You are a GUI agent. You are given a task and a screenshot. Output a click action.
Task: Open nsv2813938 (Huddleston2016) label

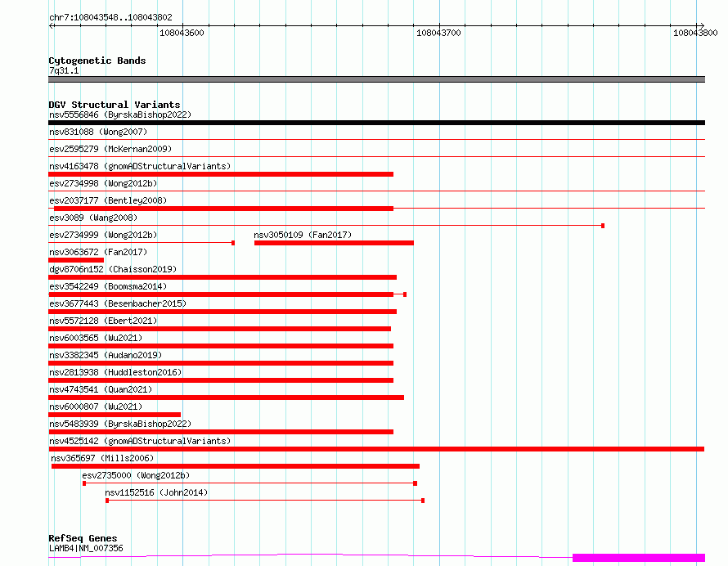(x=115, y=372)
